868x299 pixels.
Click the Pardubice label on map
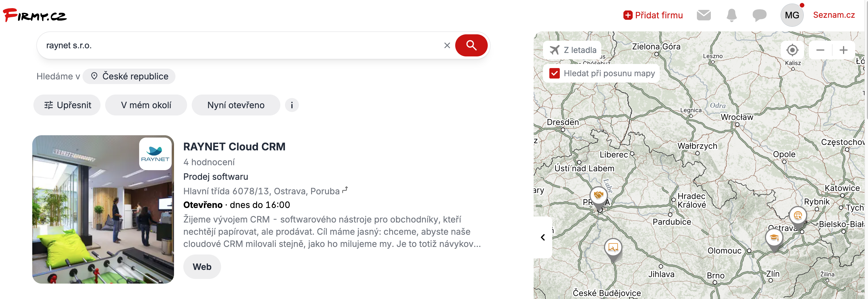[672, 222]
